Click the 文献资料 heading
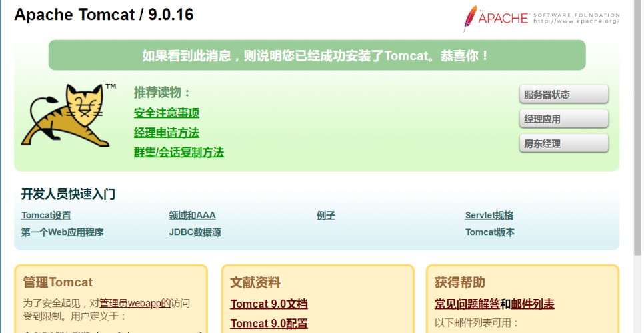644x333 pixels. point(255,282)
